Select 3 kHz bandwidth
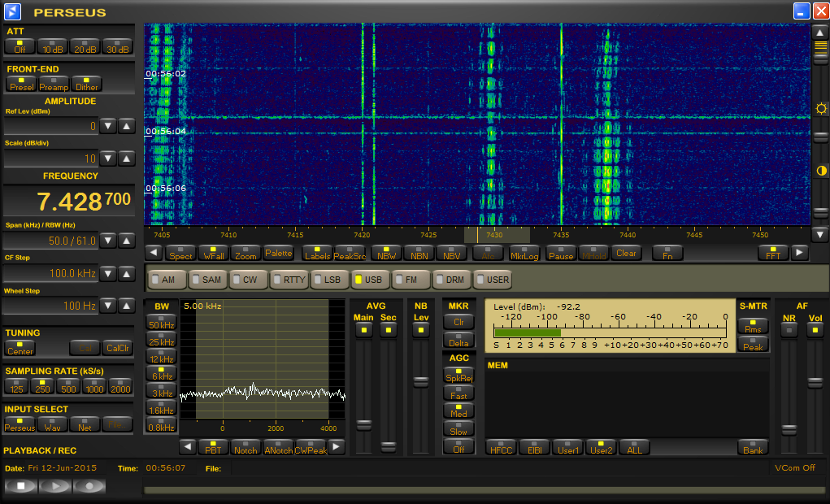Viewport: 830px width, 504px height. point(162,390)
